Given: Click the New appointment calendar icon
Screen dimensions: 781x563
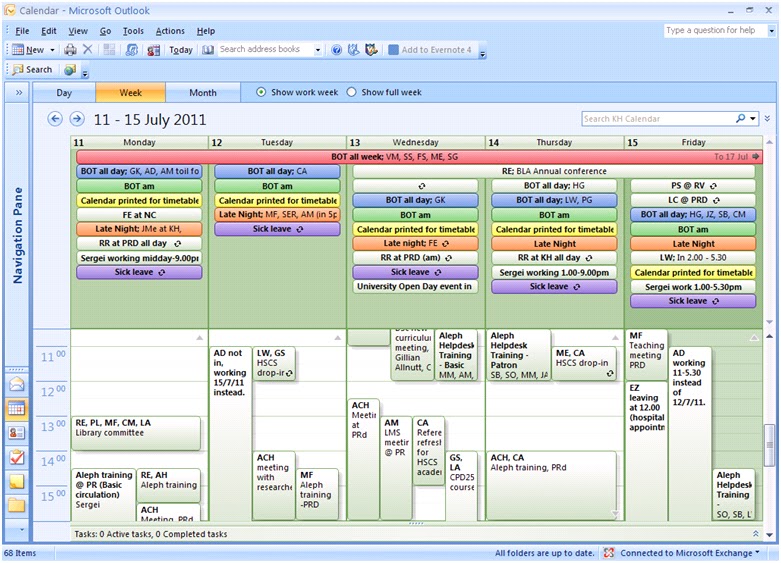Looking at the screenshot, I should (18, 50).
